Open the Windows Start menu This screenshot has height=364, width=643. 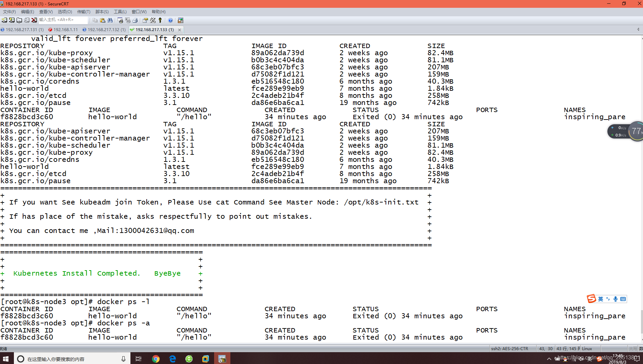point(6,359)
